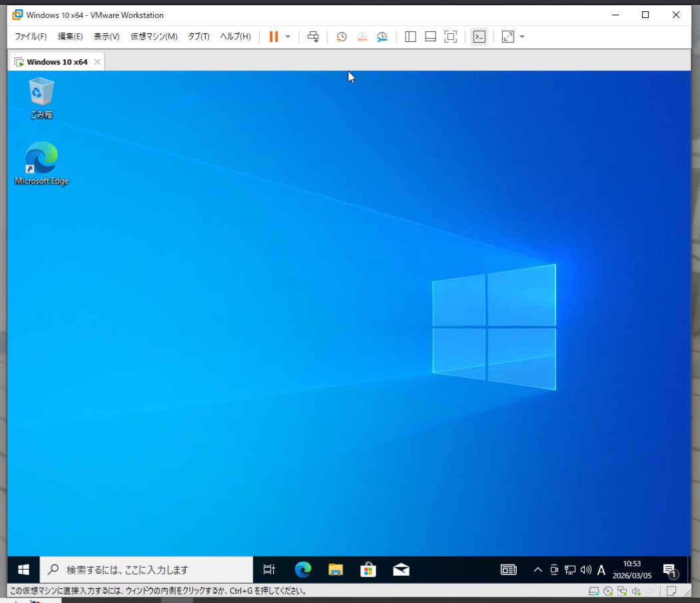
Task: Open Microsoft Store in guest taskbar
Action: tap(368, 570)
